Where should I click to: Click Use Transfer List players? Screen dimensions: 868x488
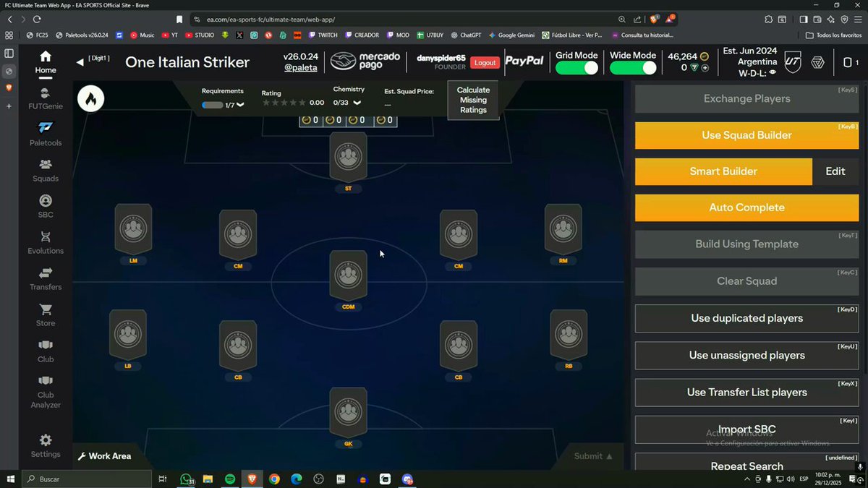(x=746, y=392)
